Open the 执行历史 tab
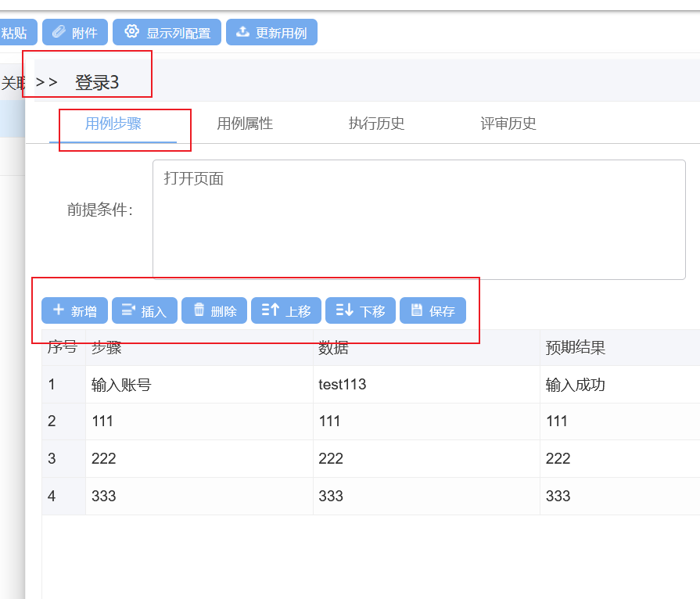This screenshot has width=700, height=599. tap(376, 124)
